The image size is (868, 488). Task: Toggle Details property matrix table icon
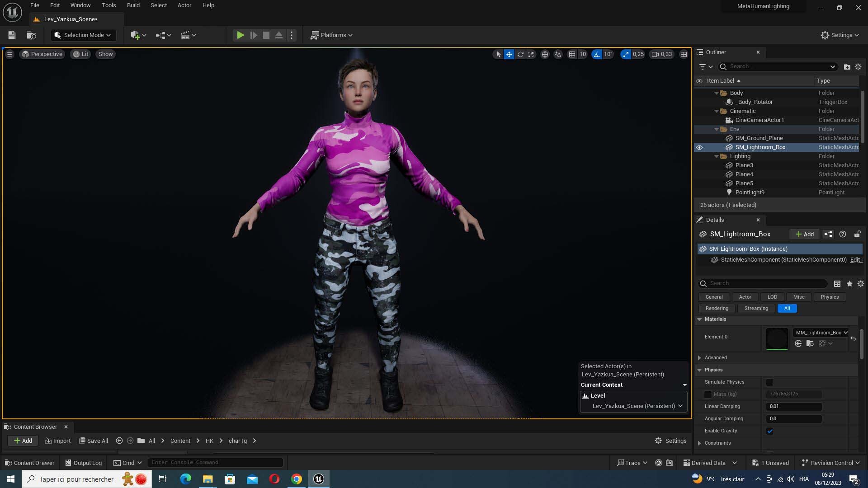pyautogui.click(x=837, y=284)
